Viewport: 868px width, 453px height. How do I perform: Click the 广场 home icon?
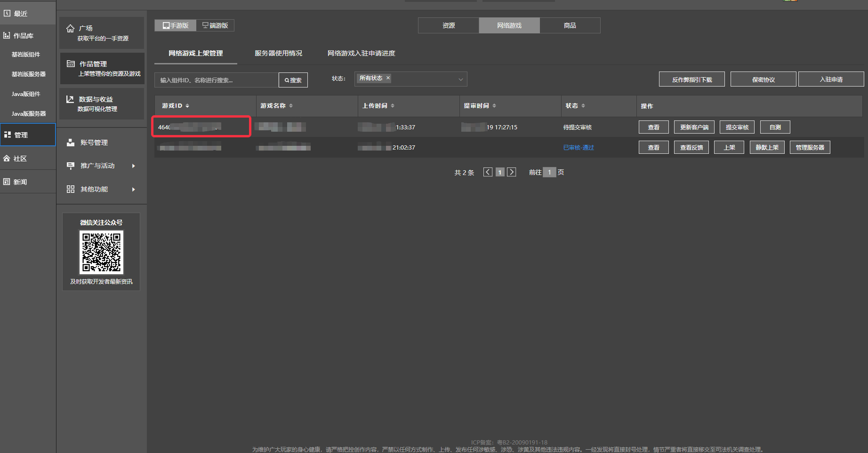70,28
